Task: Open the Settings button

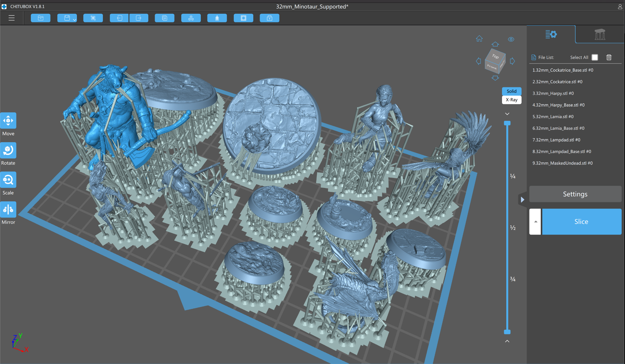Action: (x=575, y=194)
